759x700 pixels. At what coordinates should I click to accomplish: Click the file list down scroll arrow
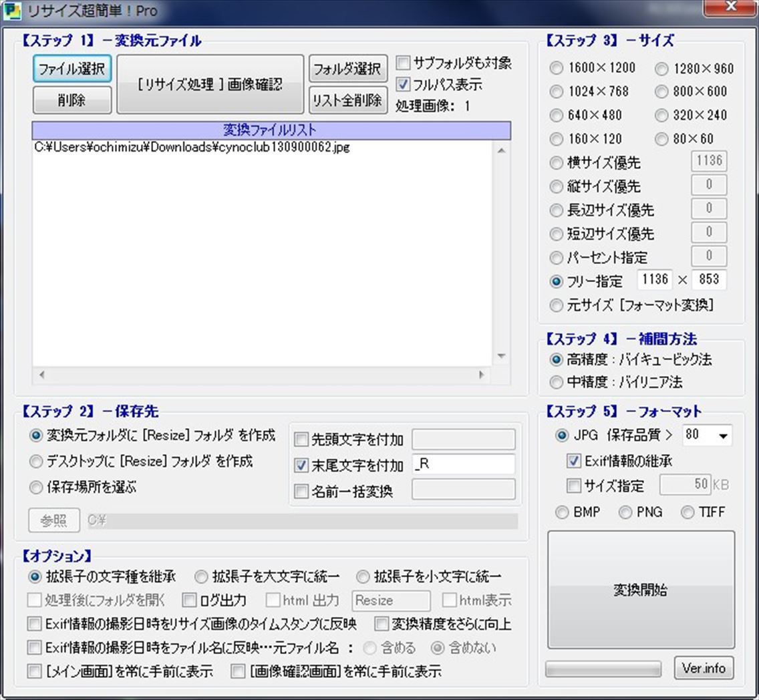502,356
